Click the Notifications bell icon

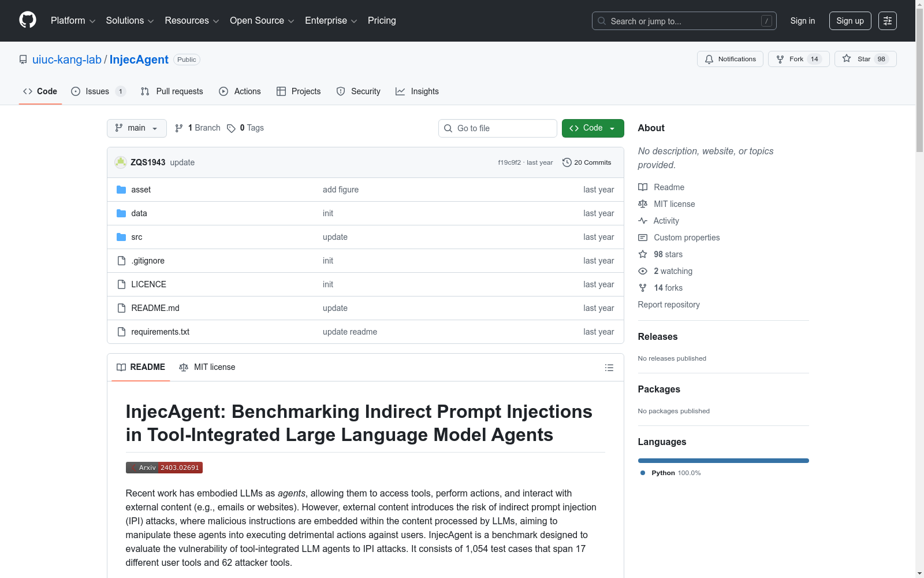tap(709, 59)
